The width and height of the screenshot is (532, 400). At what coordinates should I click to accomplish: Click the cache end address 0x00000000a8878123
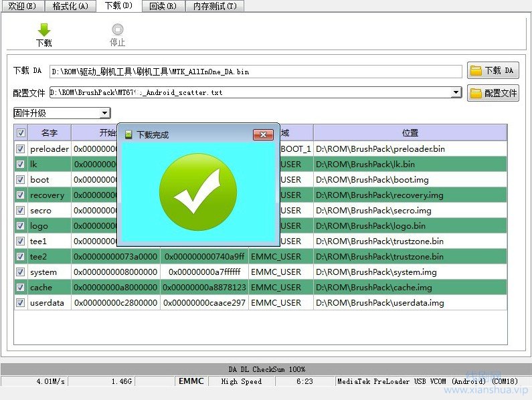[204, 288]
